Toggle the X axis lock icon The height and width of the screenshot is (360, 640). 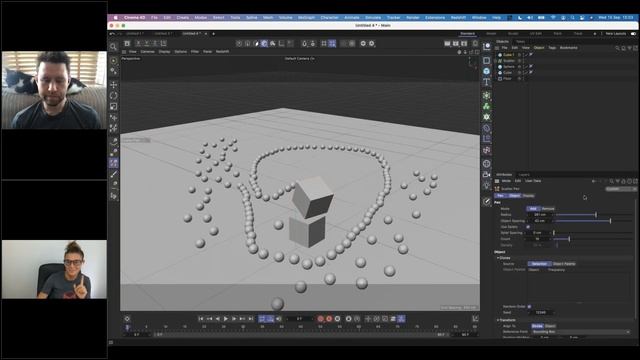tap(138, 43)
